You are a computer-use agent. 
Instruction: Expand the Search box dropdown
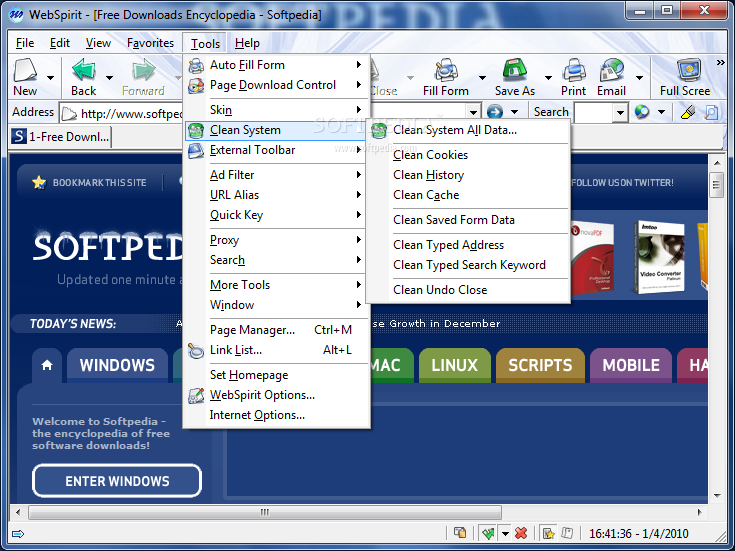pos(620,113)
